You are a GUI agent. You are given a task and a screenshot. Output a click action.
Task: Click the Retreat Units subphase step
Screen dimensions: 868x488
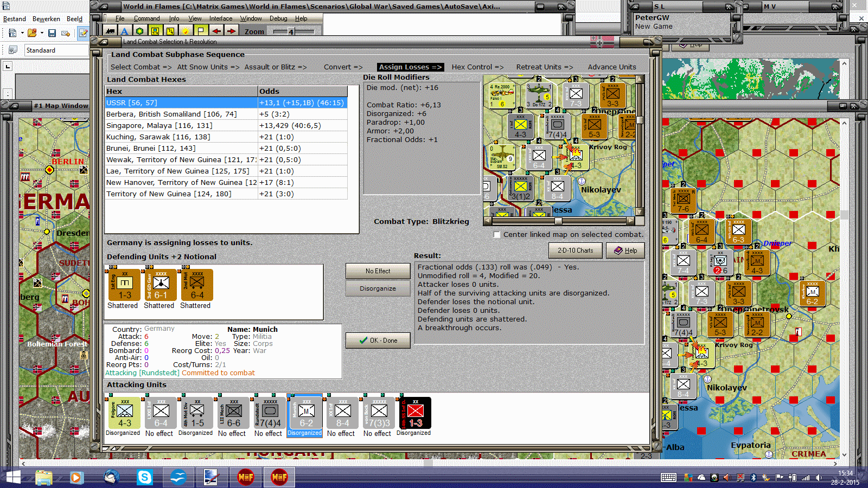click(x=544, y=67)
